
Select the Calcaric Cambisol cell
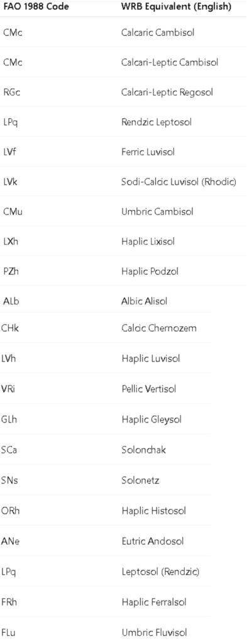[x=158, y=33]
